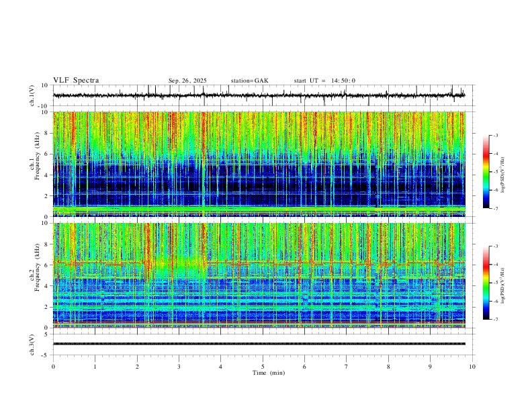Click the ch.1 spectrogram plot

coord(259,164)
